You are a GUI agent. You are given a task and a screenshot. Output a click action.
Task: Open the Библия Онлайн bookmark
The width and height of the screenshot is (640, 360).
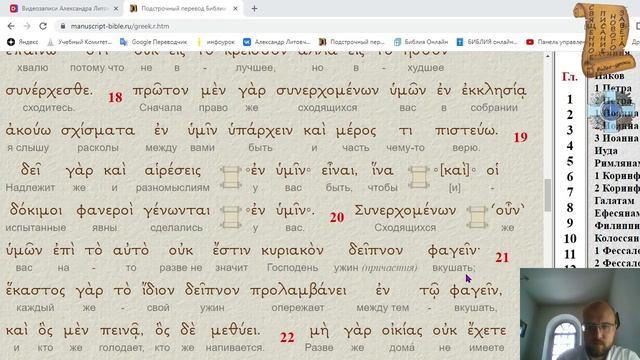click(x=421, y=42)
